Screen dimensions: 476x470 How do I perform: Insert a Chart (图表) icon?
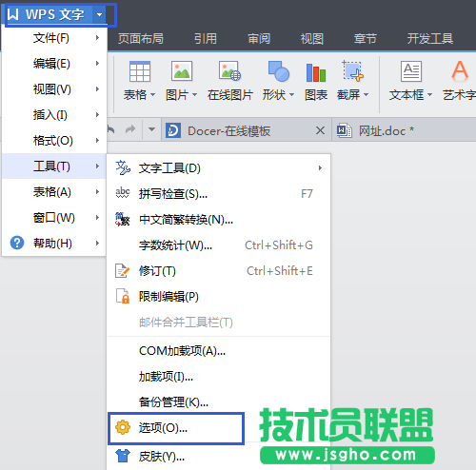click(x=316, y=72)
